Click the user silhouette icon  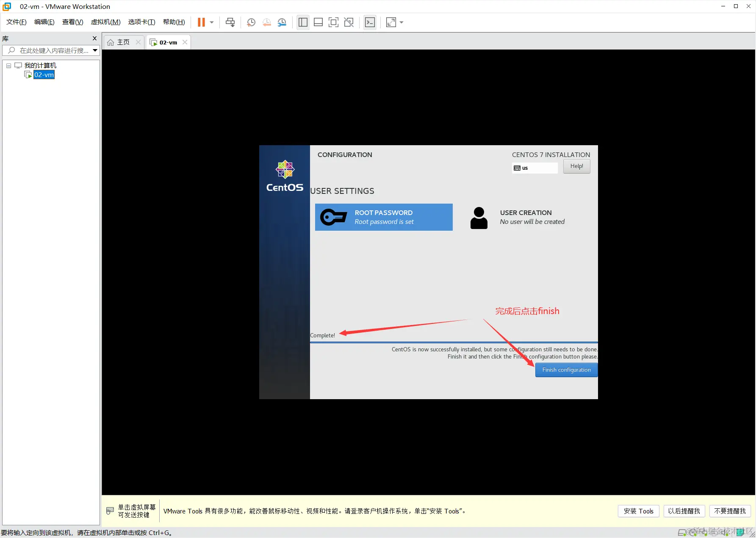pyautogui.click(x=479, y=218)
